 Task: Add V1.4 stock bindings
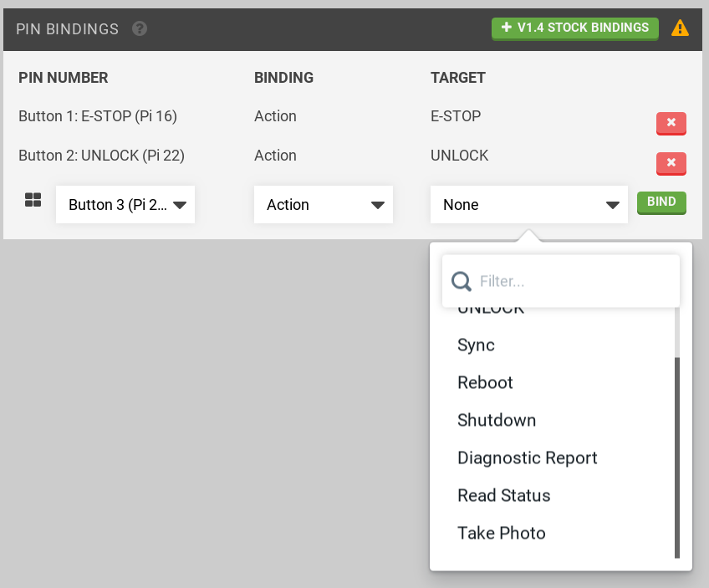(x=574, y=28)
